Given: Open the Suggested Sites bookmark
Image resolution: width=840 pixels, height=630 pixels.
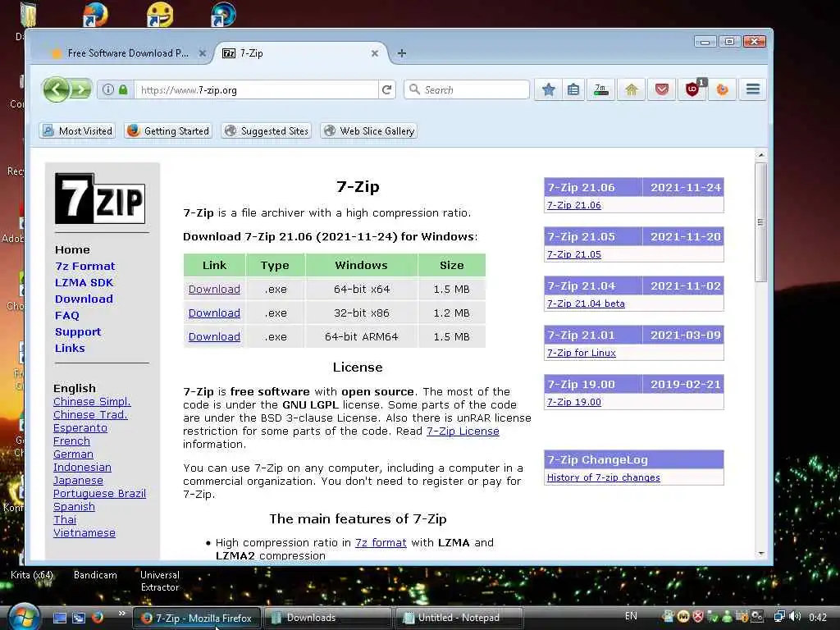Looking at the screenshot, I should tap(267, 130).
